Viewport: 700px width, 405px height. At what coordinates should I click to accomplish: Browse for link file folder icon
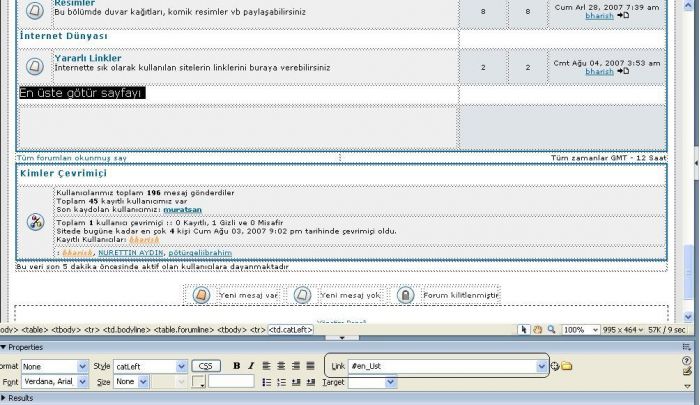click(x=566, y=366)
